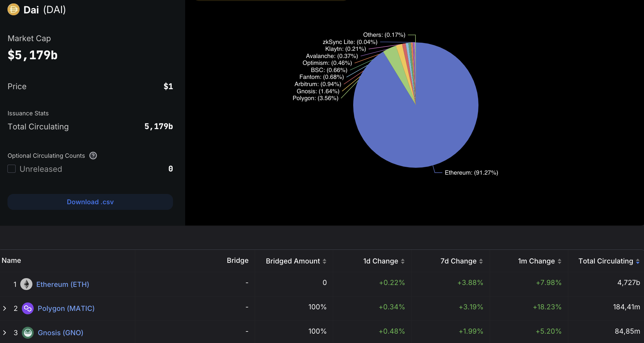The height and width of the screenshot is (343, 644).
Task: Sort by 1m Change arrows icon
Action: coord(560,261)
